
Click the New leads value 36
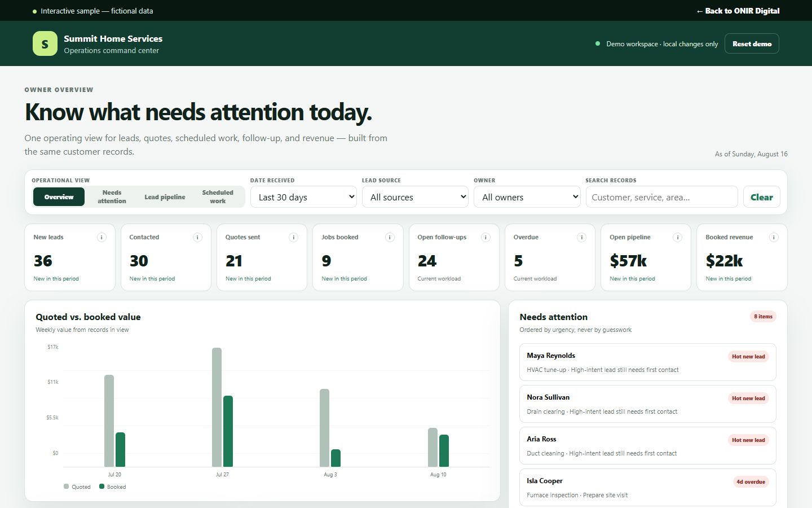43,261
